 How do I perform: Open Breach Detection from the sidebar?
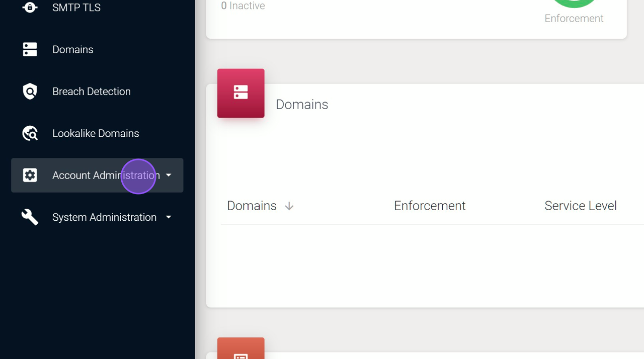pyautogui.click(x=91, y=91)
